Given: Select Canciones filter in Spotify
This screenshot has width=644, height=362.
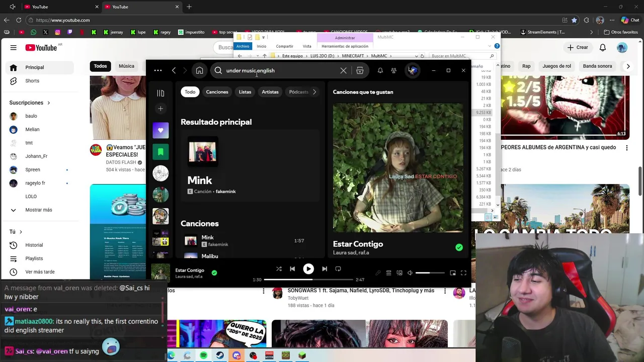Looking at the screenshot, I should [x=217, y=92].
